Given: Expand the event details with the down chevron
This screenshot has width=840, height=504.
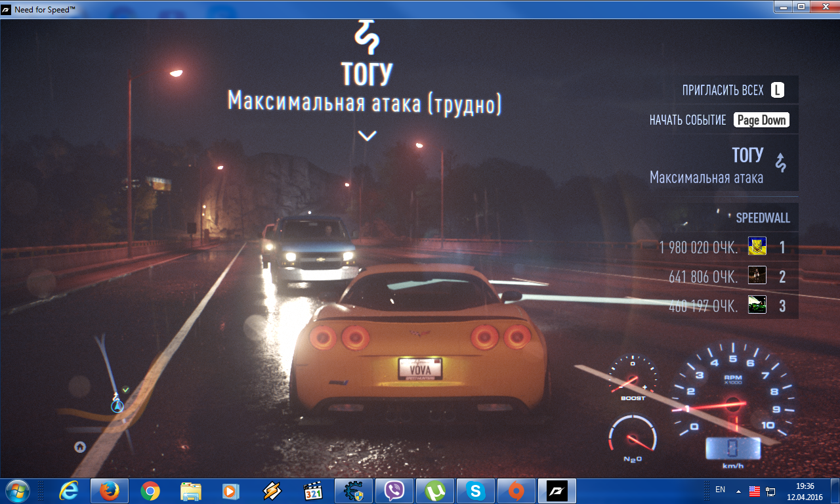Looking at the screenshot, I should click(367, 136).
